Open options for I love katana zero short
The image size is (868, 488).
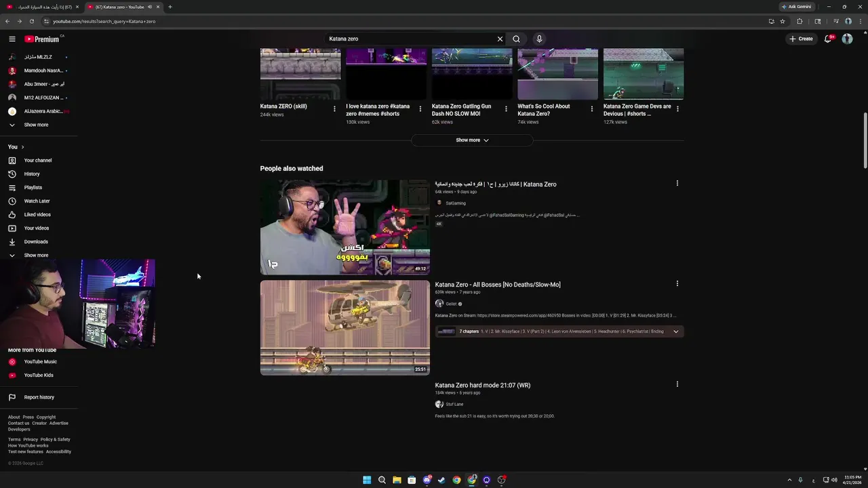pyautogui.click(x=420, y=108)
